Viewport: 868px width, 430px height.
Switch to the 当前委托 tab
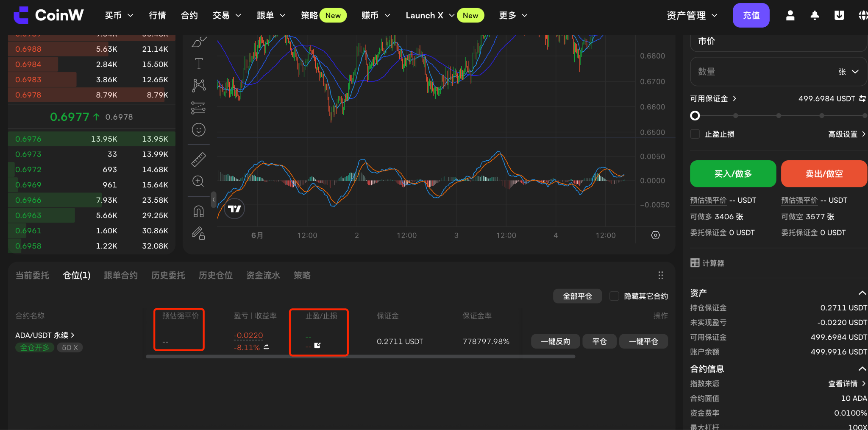point(33,276)
